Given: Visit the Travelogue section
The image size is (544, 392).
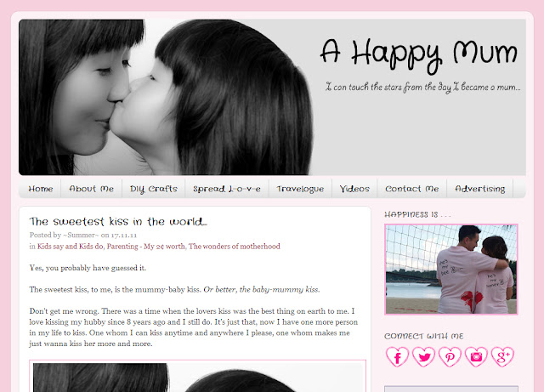Looking at the screenshot, I should [x=300, y=189].
